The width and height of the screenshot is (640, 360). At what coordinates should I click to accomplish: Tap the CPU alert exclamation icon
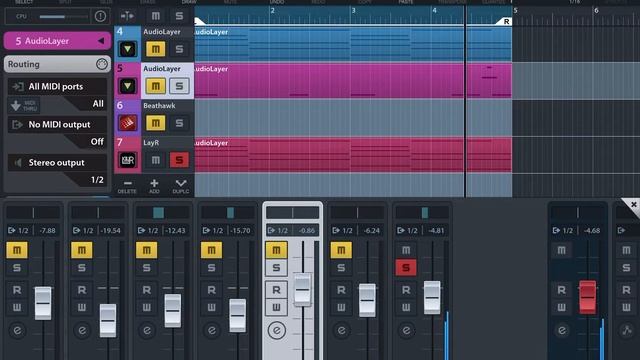[x=100, y=16]
